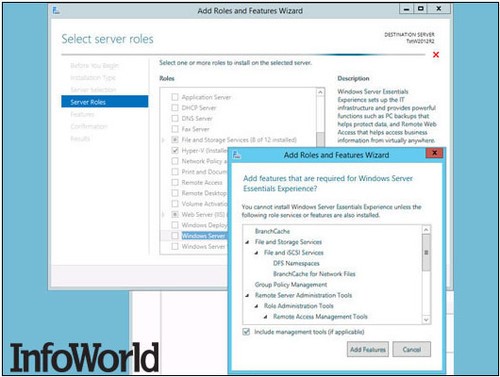Click the Description heading text
Viewport: 500px width, 377px height.
click(353, 78)
